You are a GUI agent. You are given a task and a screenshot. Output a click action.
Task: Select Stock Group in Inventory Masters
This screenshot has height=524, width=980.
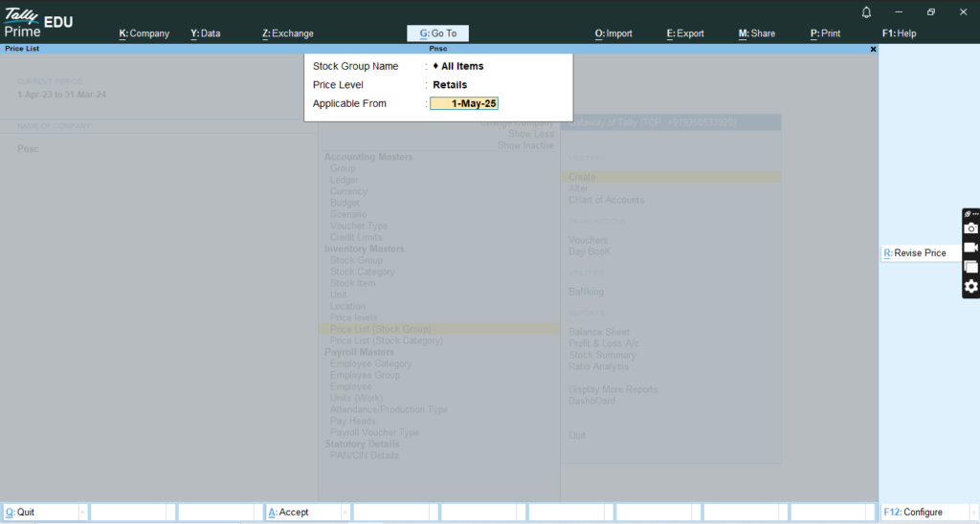click(x=356, y=260)
